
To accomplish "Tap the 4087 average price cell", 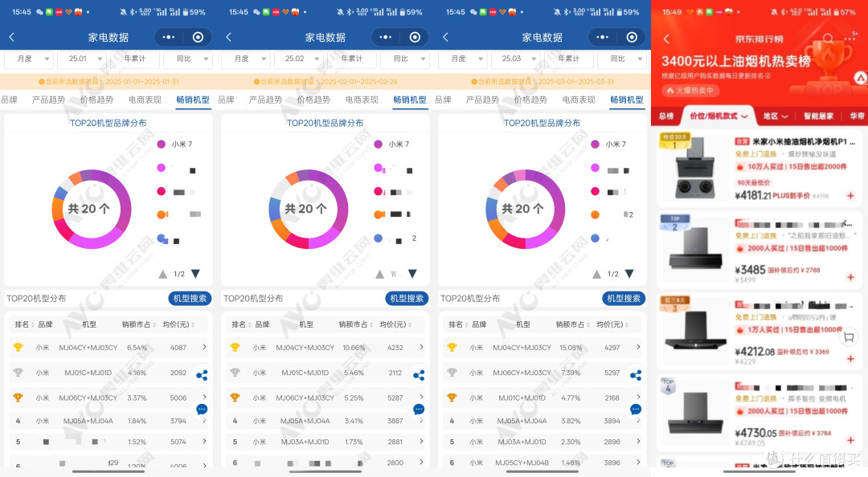I will tap(178, 348).
